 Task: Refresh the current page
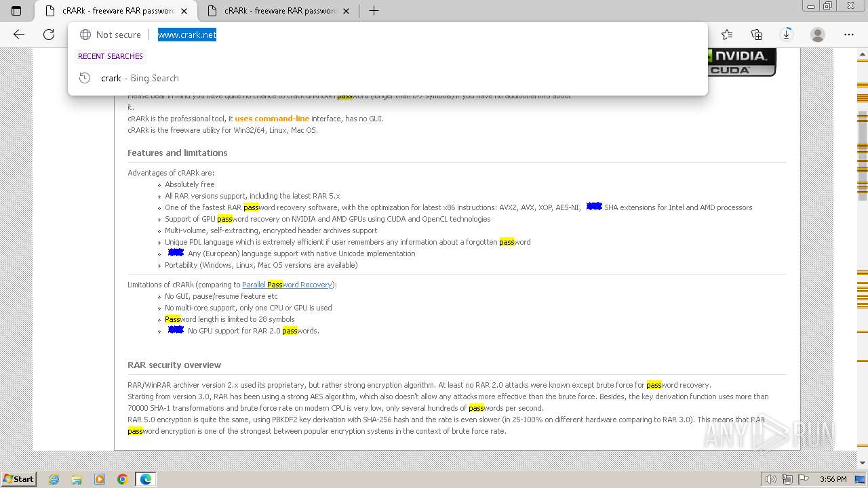tap(49, 35)
